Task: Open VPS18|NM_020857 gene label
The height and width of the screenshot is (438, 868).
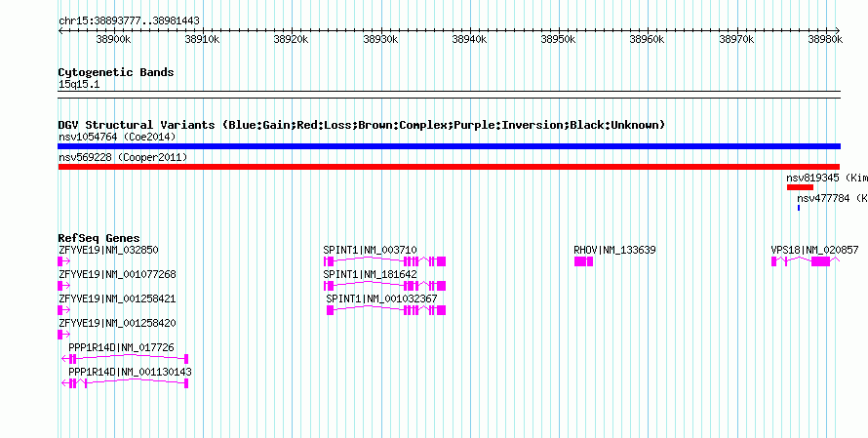Action: click(x=815, y=250)
